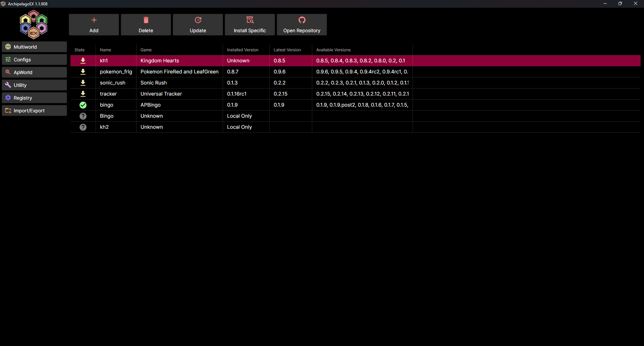Click the Install Specific search icon
Viewport: 644px width, 346px height.
(x=250, y=20)
